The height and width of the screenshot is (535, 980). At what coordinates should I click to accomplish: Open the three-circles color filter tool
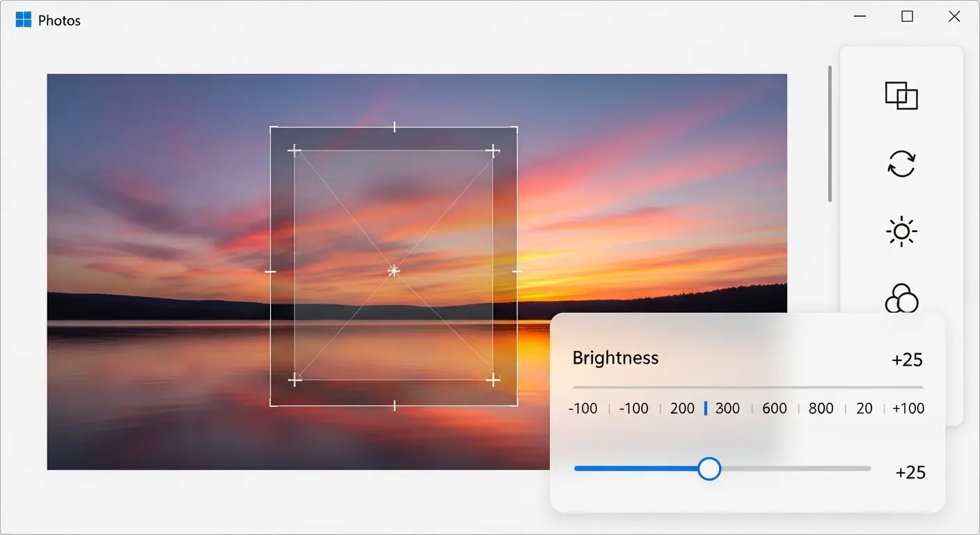point(901,298)
